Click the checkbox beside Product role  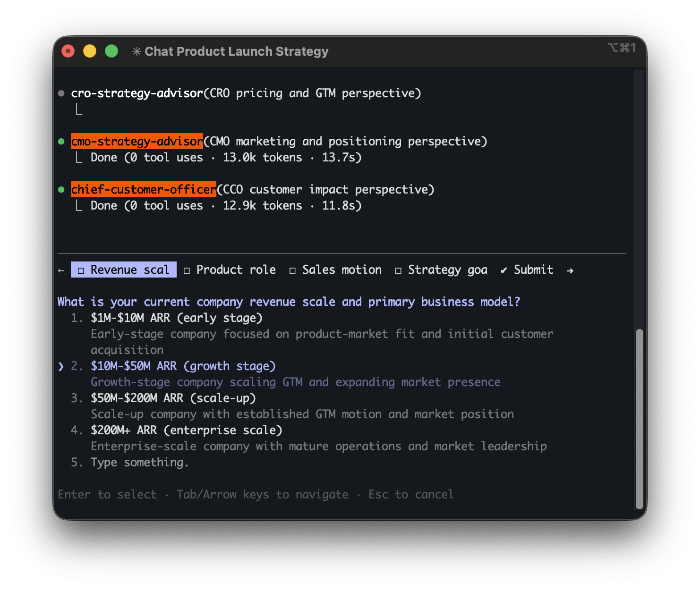point(187,270)
